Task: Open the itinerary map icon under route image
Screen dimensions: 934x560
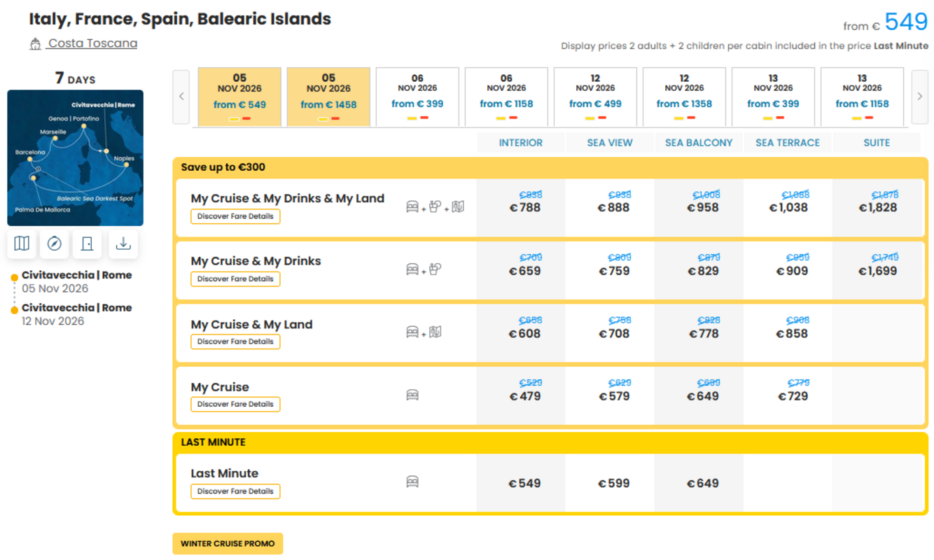Action: (22, 244)
